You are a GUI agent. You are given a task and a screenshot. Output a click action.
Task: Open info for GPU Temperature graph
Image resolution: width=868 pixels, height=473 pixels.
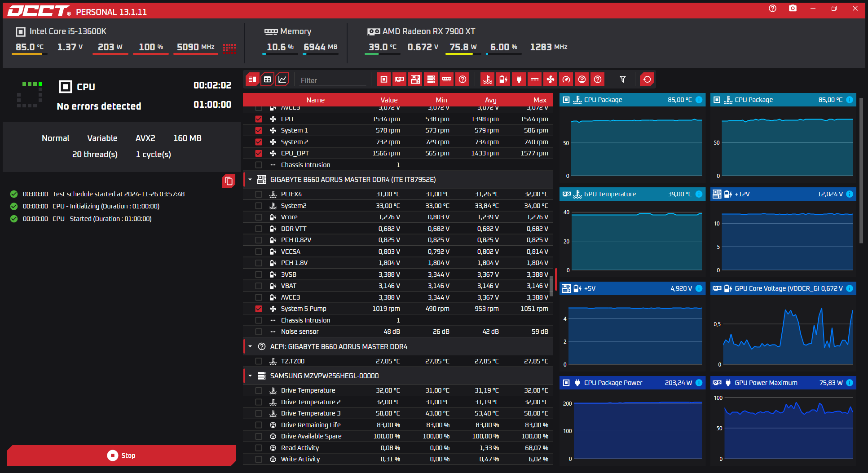[x=699, y=194]
